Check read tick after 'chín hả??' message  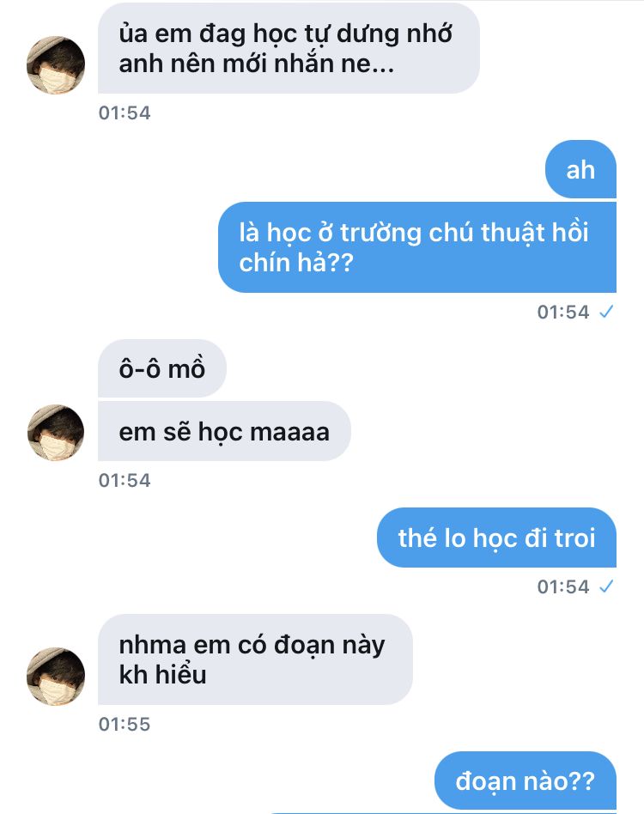606,312
